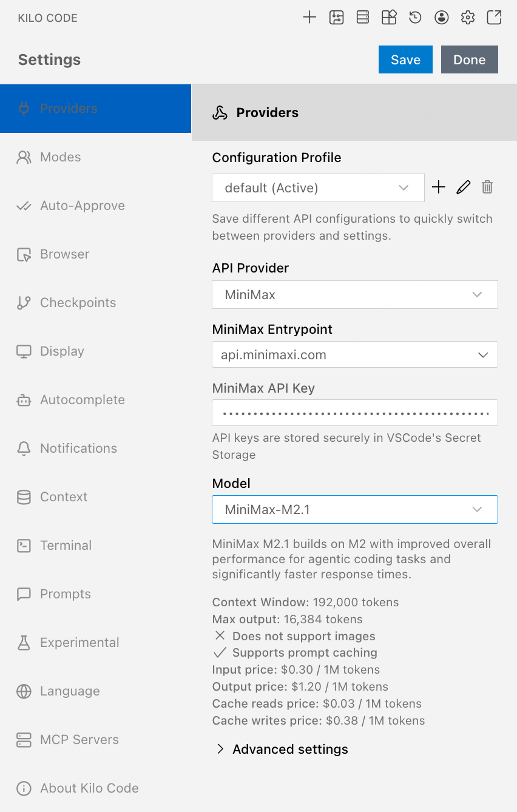Open the profile account icon
The width and height of the screenshot is (517, 812).
(x=442, y=18)
